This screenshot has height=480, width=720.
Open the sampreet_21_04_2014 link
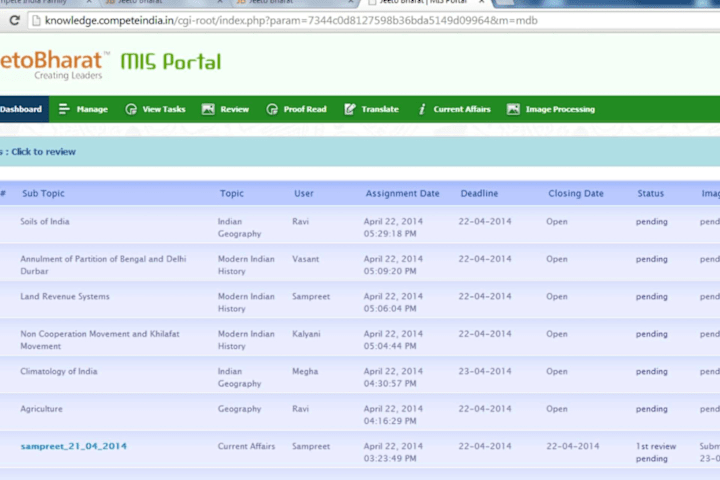tap(73, 446)
